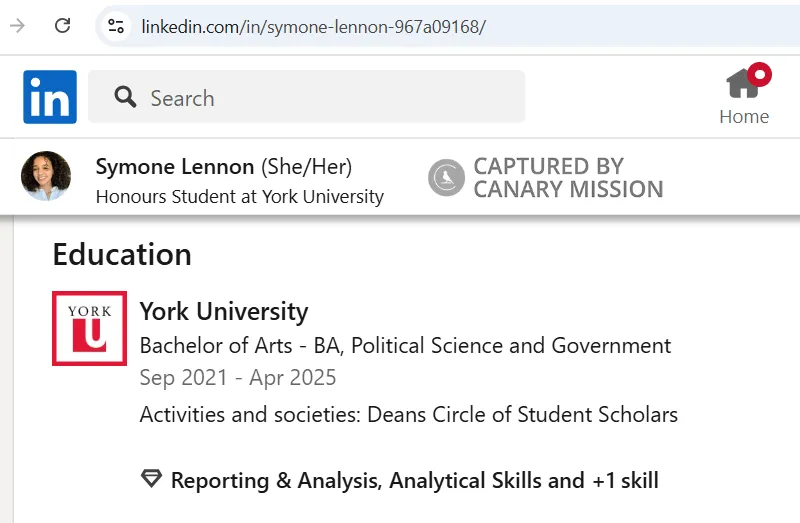Select the Honours Student at York University headline
800x523 pixels.
240,197
